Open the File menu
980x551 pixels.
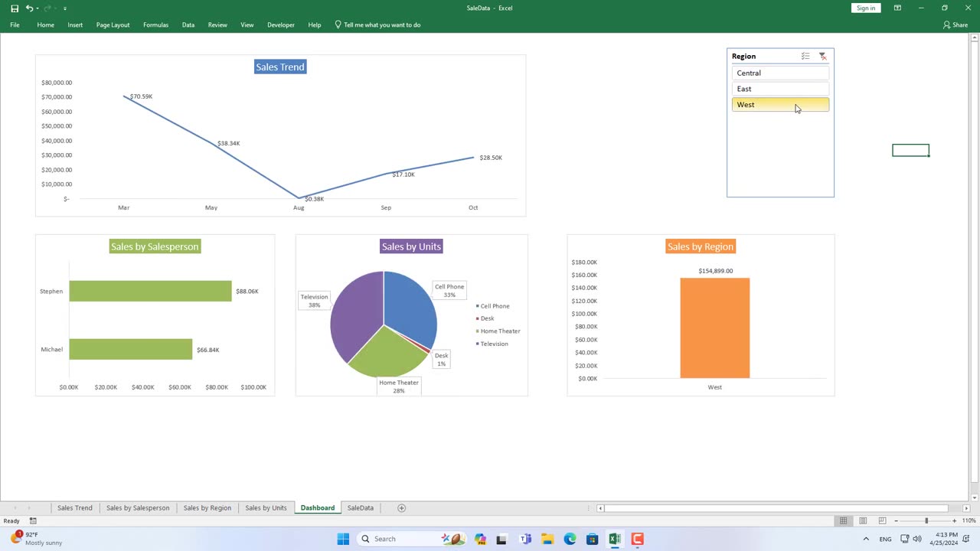click(x=15, y=24)
